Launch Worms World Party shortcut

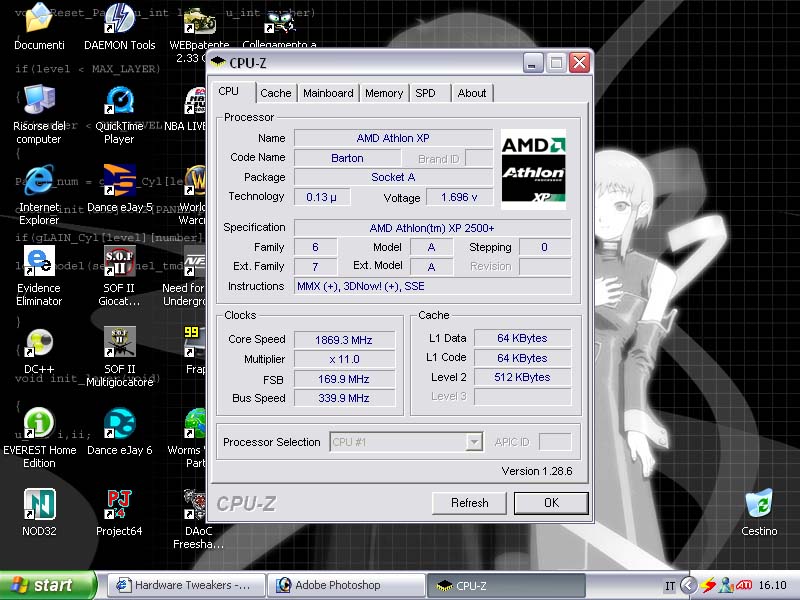[195, 423]
